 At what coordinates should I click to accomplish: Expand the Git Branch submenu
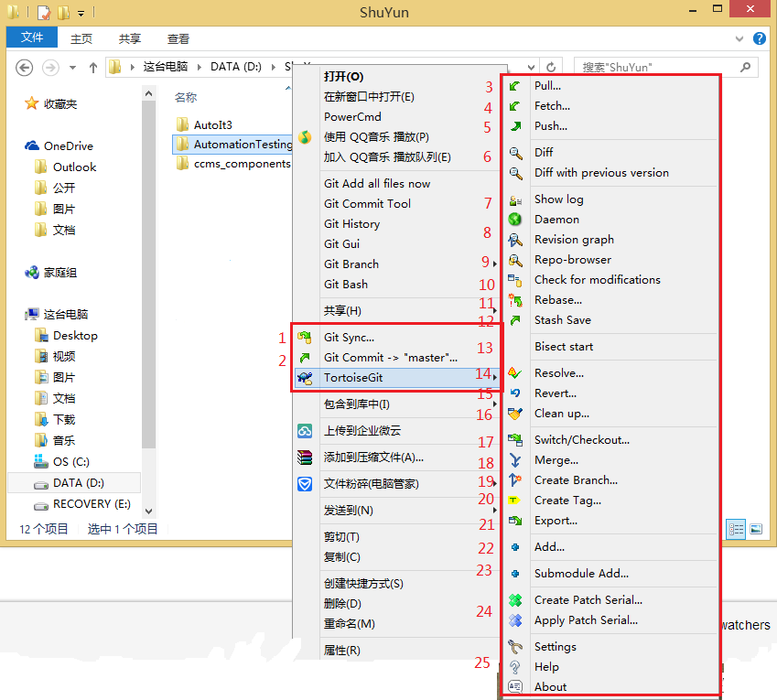(494, 264)
